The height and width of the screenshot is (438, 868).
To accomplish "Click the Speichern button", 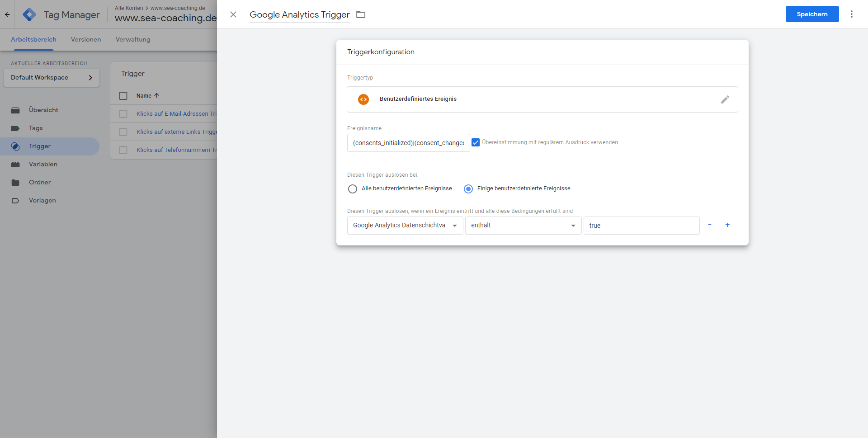I will [812, 14].
